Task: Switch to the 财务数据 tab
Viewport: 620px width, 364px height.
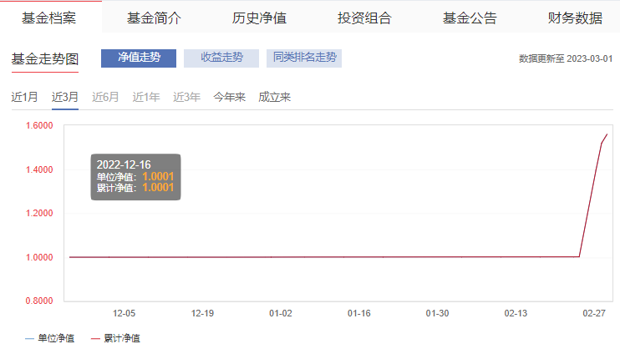Action: coord(575,18)
